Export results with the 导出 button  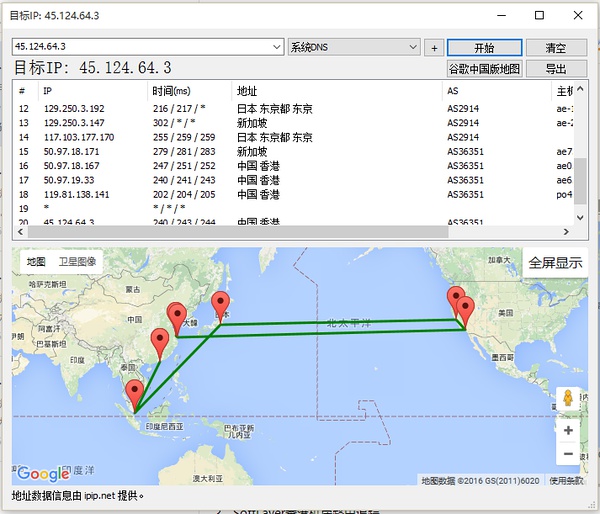point(556,69)
